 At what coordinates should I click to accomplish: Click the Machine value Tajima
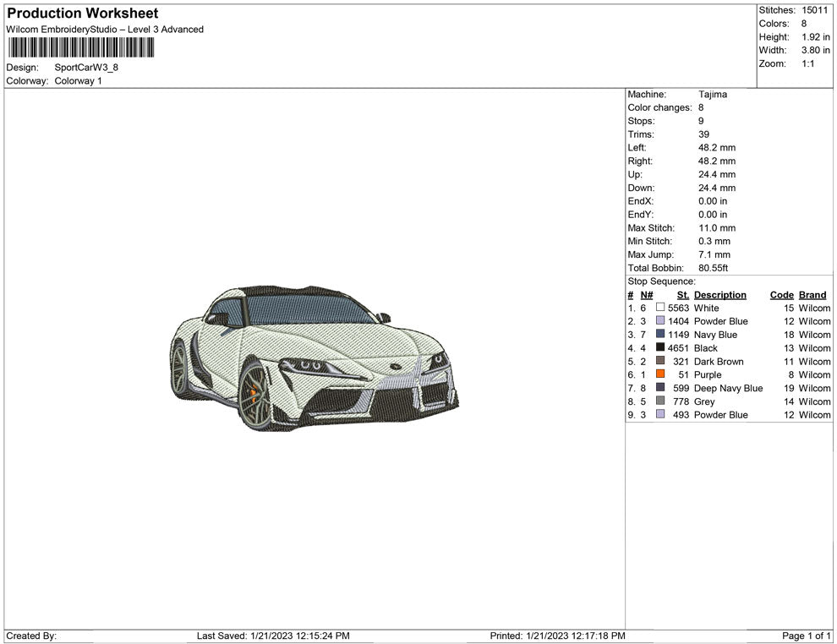pos(713,95)
